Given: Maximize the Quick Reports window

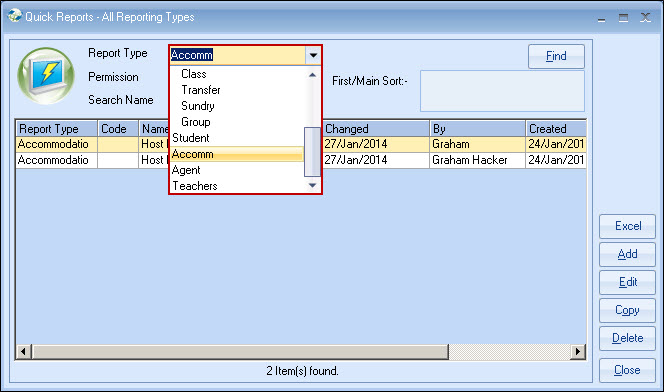Looking at the screenshot, I should pos(623,18).
